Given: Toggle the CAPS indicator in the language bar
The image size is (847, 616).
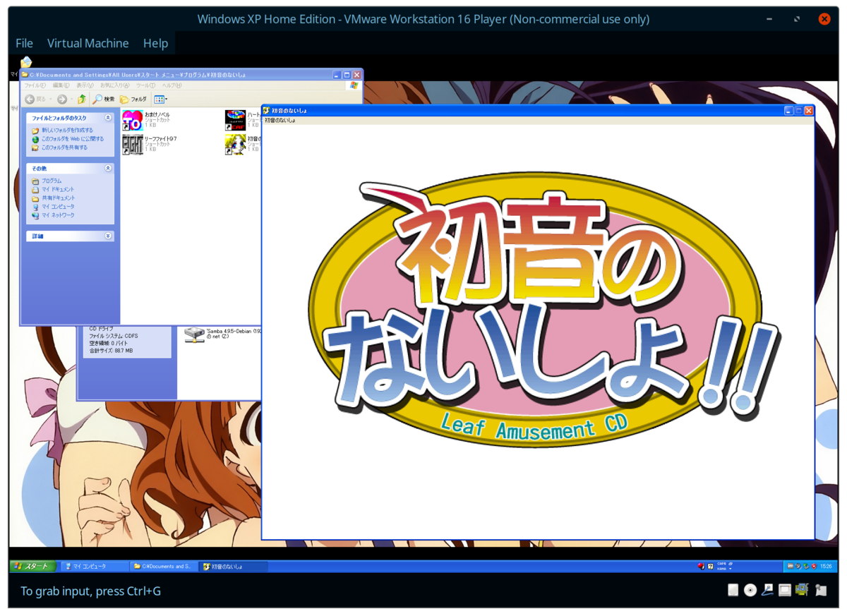Looking at the screenshot, I should 721,564.
